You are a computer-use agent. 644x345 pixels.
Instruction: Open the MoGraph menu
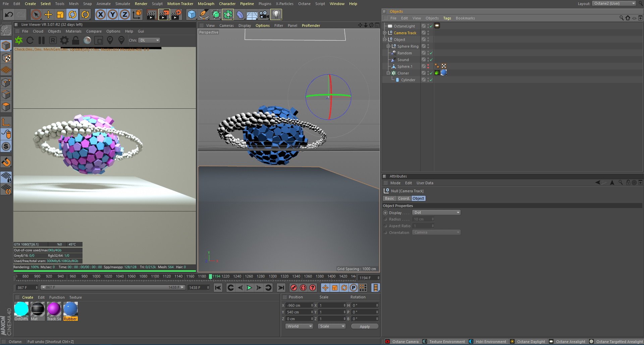(206, 4)
